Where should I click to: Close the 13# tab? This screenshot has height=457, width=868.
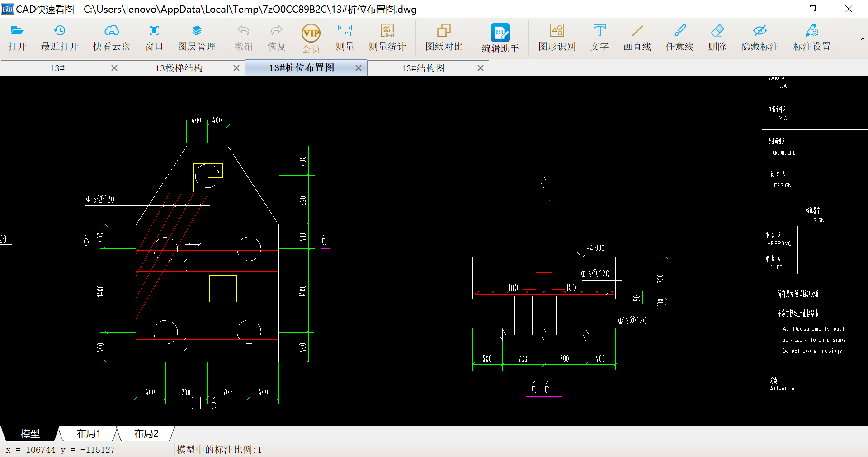tap(114, 68)
